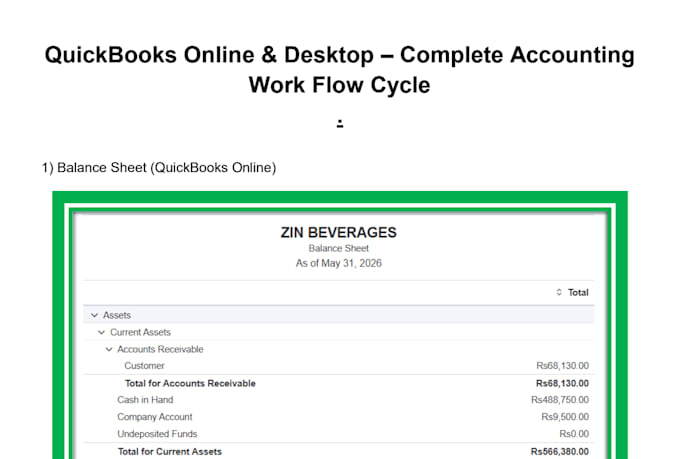Select the Accounts Receivable row label
Viewport: 680px width, 459px height.
tap(160, 349)
